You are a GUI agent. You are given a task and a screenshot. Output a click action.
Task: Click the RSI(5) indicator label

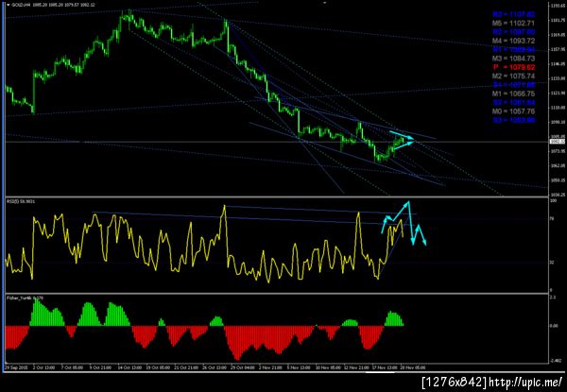[22, 201]
